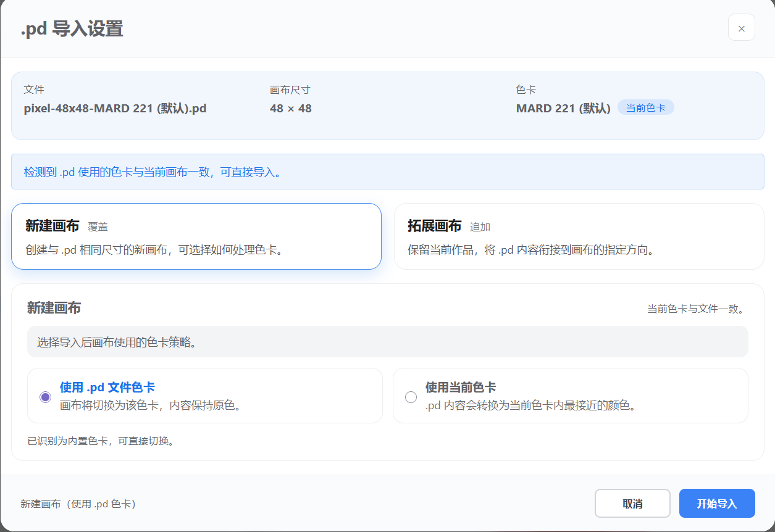Select the 新建画布 覆盖 mode card

[196, 236]
